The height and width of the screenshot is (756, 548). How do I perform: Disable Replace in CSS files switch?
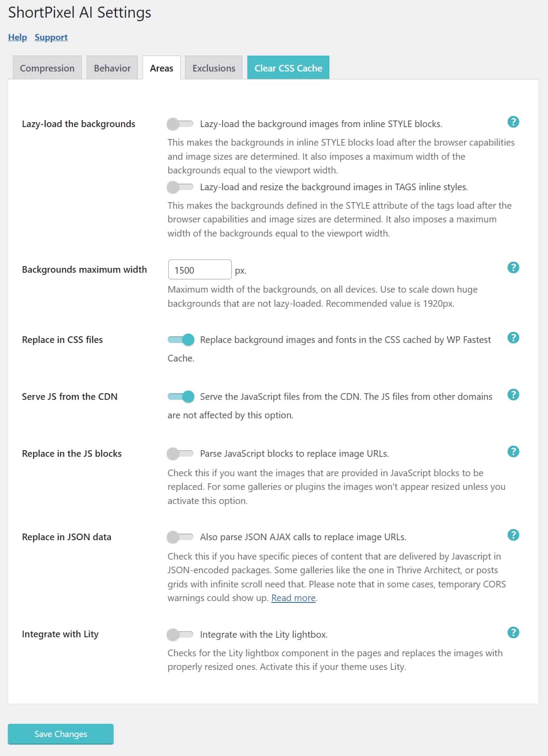[181, 339]
